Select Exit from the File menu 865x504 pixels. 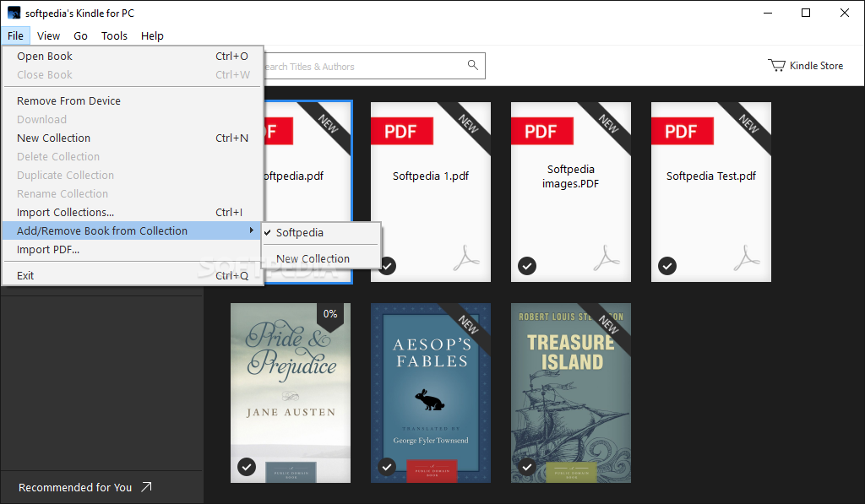133,276
